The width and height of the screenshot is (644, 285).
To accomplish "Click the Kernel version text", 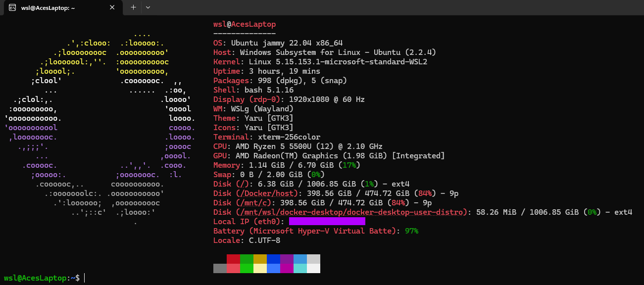I will 338,62.
